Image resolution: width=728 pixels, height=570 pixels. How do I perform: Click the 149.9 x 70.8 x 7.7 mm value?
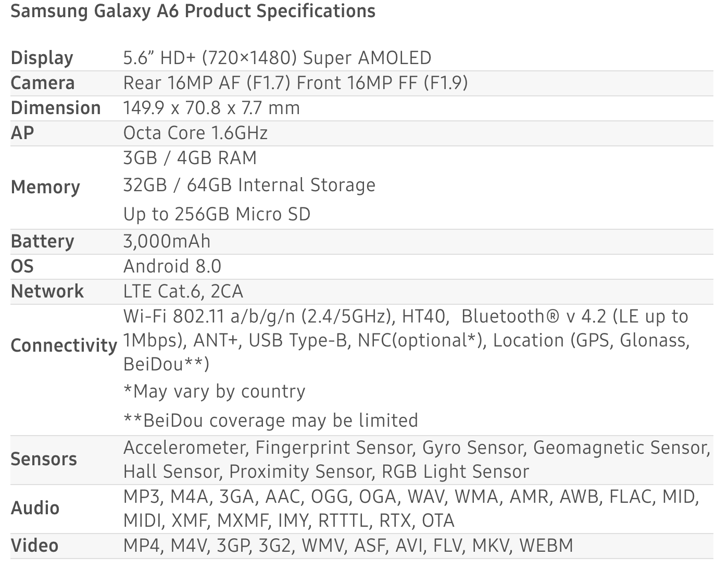(x=211, y=108)
